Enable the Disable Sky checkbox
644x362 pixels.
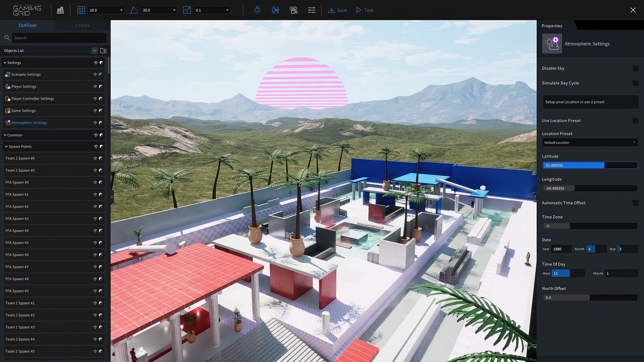point(635,68)
